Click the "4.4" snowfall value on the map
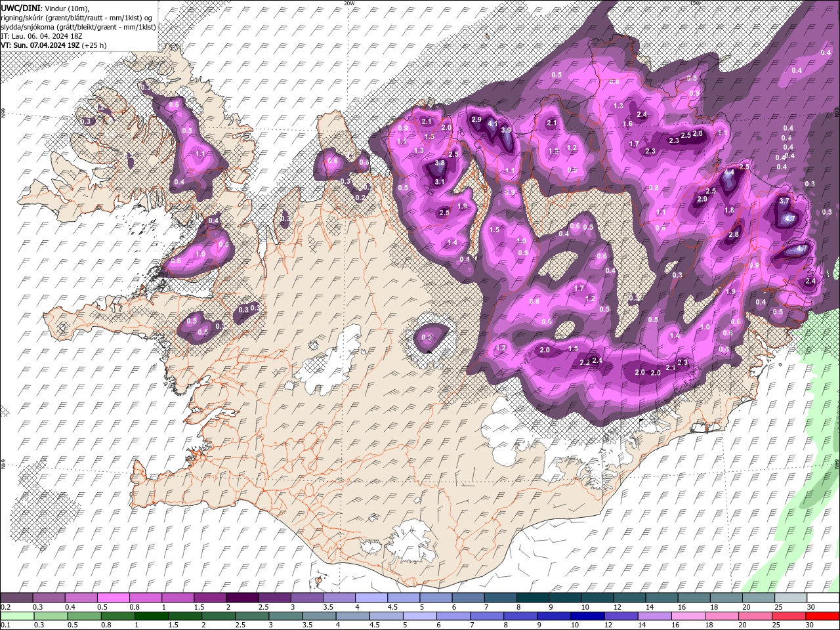The height and width of the screenshot is (630, 840). pyautogui.click(x=728, y=174)
